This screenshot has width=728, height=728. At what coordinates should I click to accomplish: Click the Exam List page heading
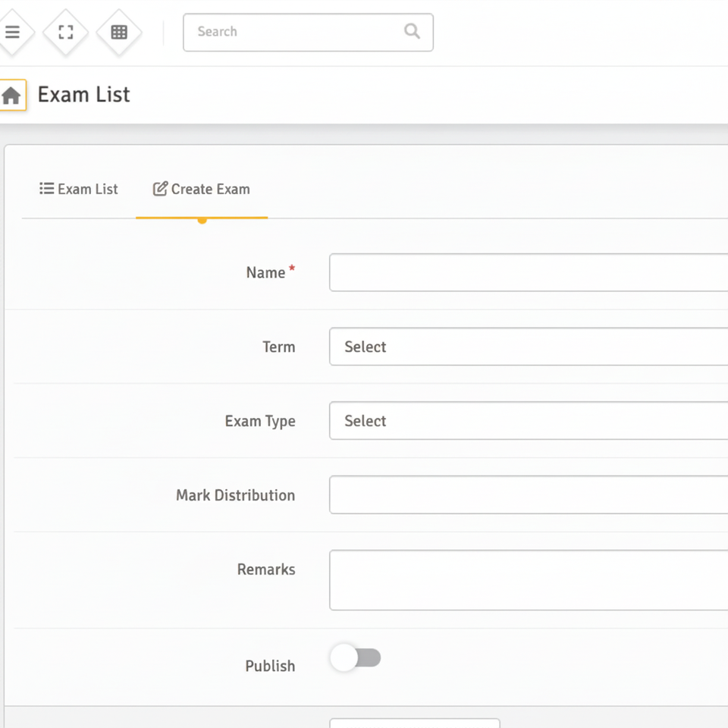click(83, 95)
